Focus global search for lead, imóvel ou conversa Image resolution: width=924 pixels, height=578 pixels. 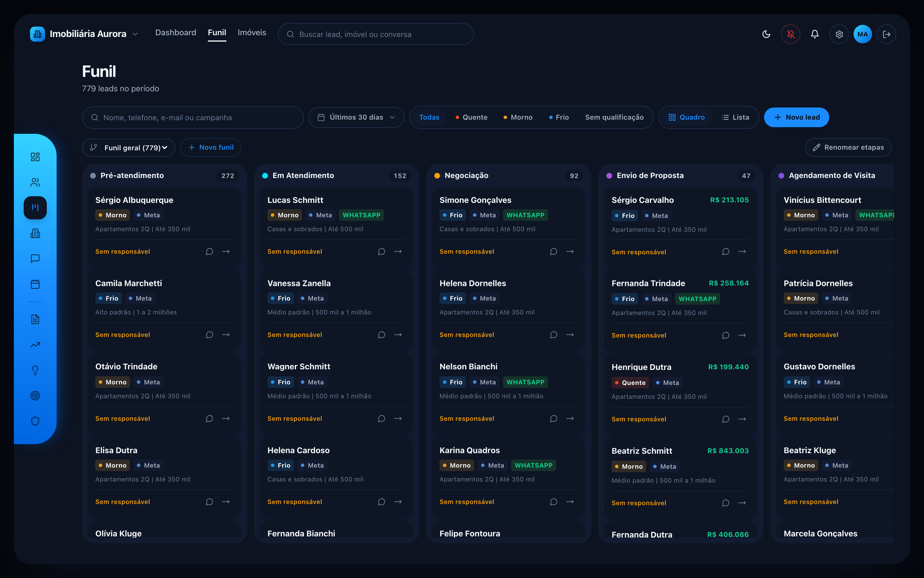pyautogui.click(x=376, y=34)
